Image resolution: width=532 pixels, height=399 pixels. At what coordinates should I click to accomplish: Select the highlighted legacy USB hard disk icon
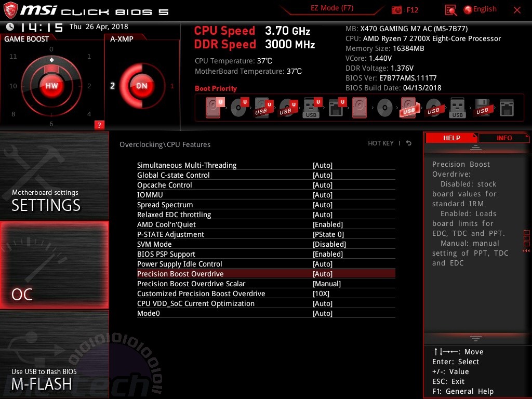409,108
